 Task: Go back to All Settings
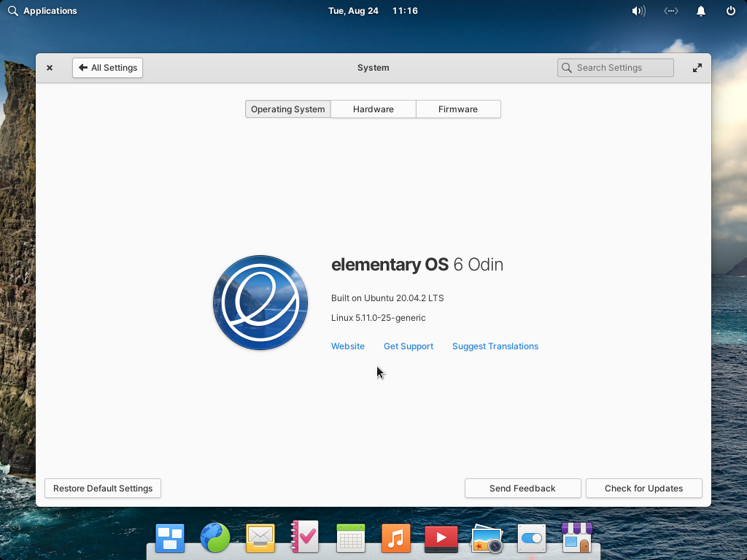(108, 68)
